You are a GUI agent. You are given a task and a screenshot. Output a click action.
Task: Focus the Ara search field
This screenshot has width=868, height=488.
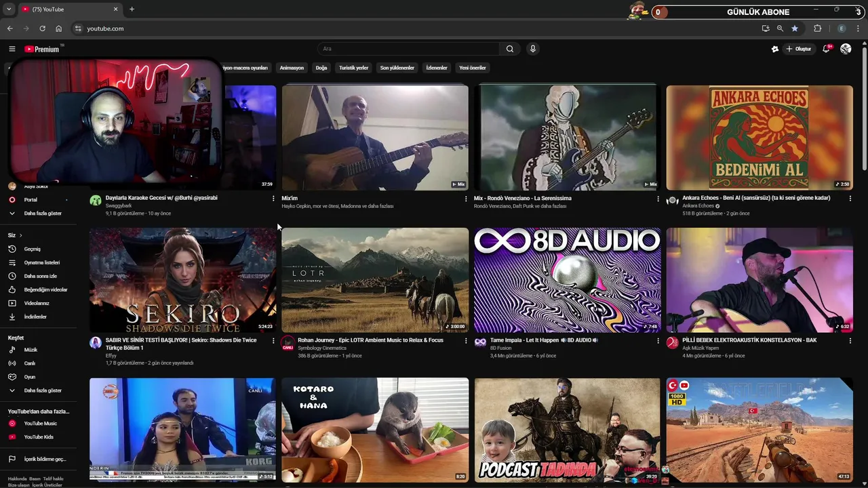409,49
